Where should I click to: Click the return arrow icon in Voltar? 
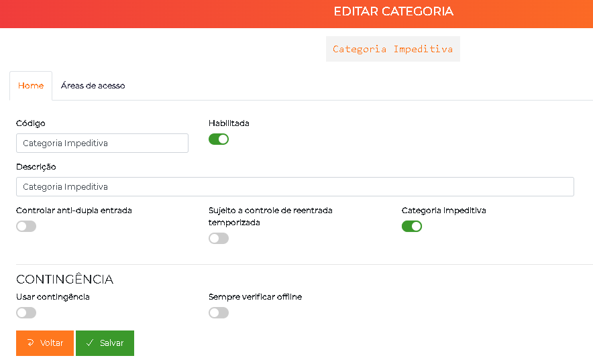click(31, 343)
